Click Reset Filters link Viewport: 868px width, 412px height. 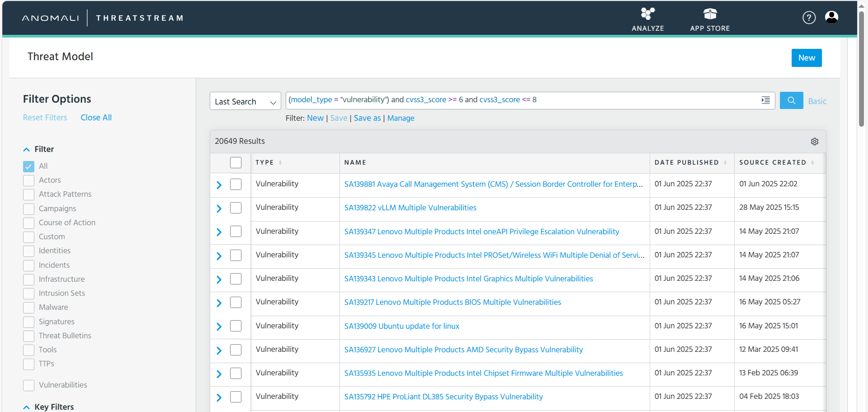point(45,118)
